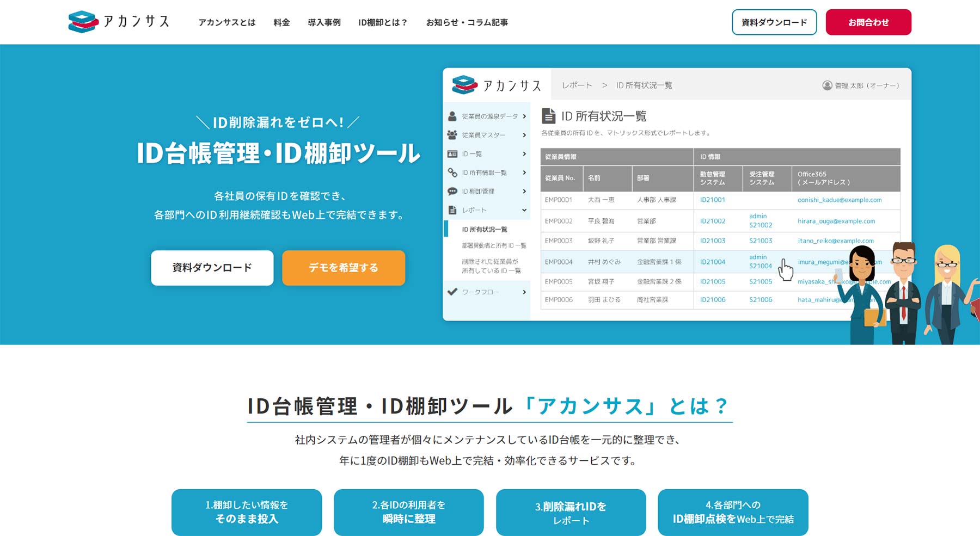Screen dimensions: 980x536
Task: Select ID所有状況一覧 in the sidebar submenu
Action: [x=485, y=230]
